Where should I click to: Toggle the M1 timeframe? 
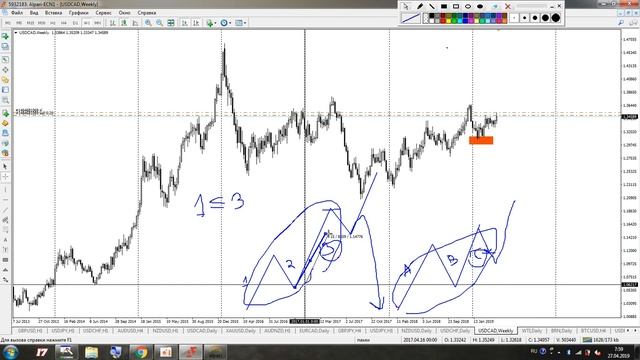tap(7, 23)
